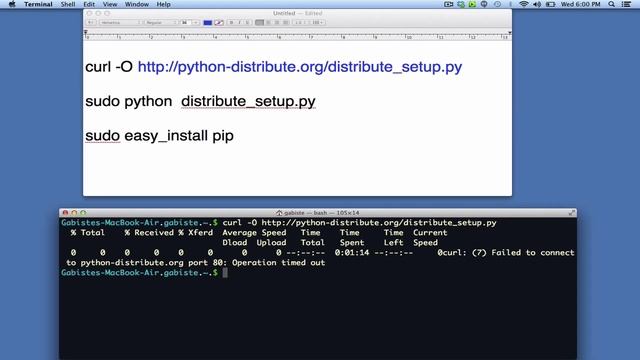640x360 pixels.
Task: Align text left in TextEdit
Action: coord(260,22)
